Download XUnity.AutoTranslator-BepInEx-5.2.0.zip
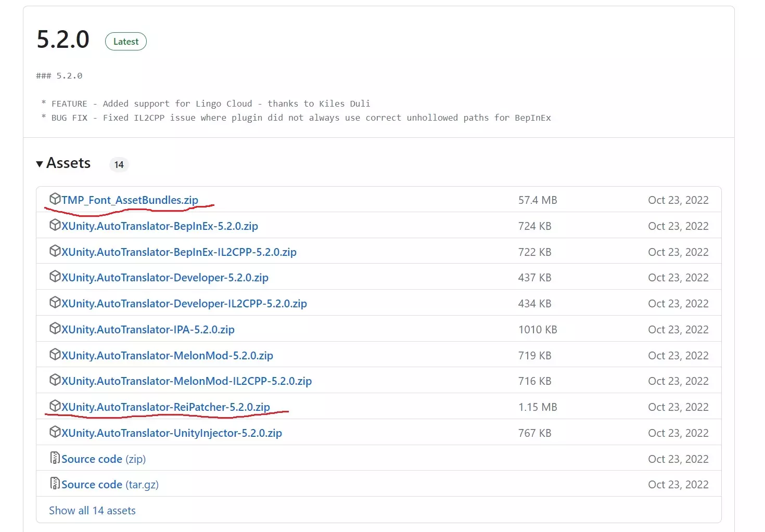This screenshot has width=765, height=532. click(160, 226)
